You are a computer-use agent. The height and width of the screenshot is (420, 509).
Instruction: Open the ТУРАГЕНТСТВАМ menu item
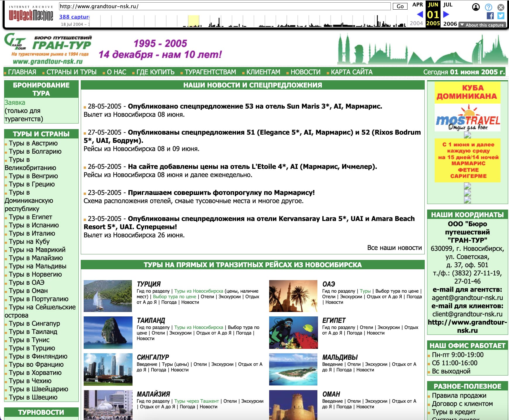coord(210,72)
